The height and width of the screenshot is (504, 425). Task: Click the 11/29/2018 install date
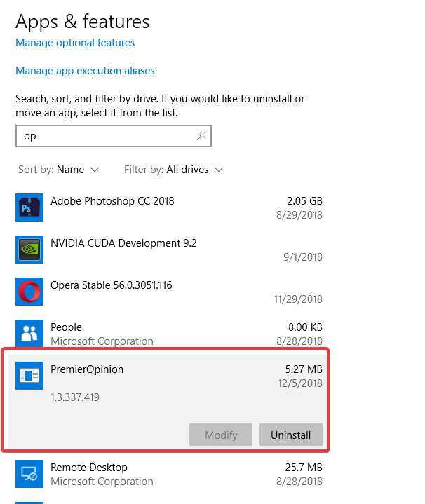tap(298, 299)
